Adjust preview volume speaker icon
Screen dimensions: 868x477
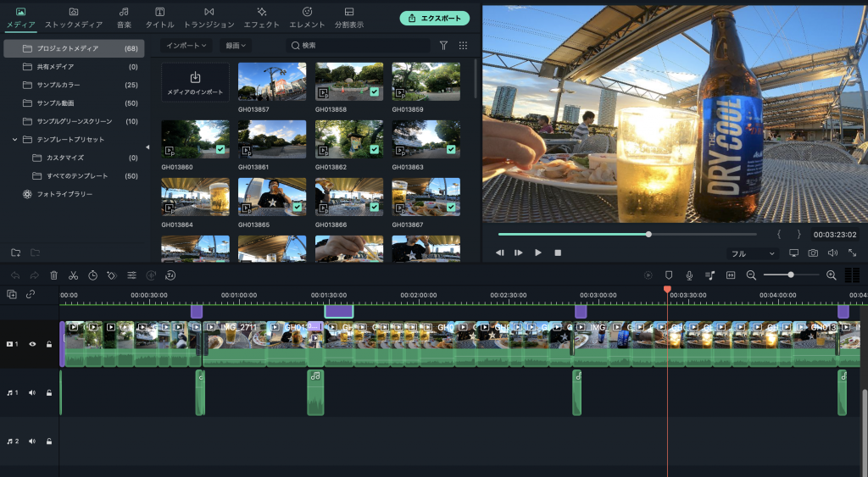pyautogui.click(x=832, y=252)
